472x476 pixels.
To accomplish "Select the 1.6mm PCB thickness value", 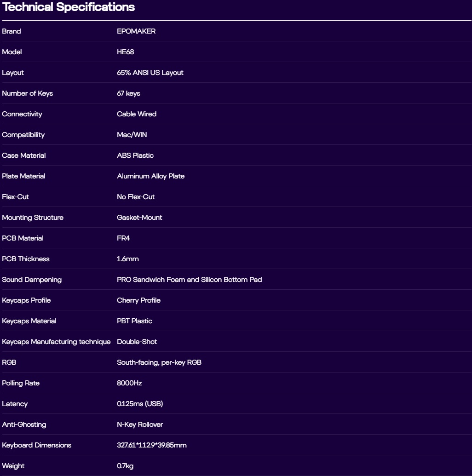I will click(127, 259).
